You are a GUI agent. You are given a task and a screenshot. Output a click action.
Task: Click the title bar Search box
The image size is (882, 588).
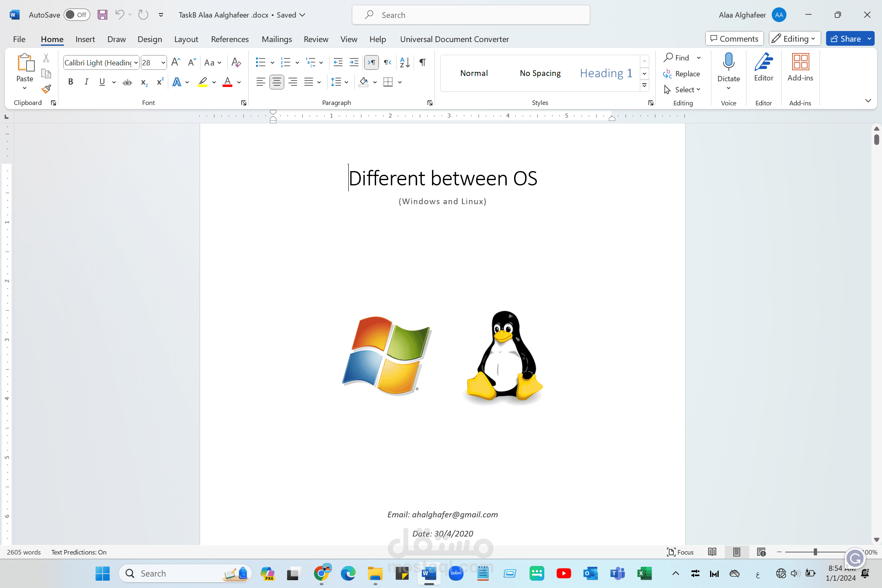(471, 15)
